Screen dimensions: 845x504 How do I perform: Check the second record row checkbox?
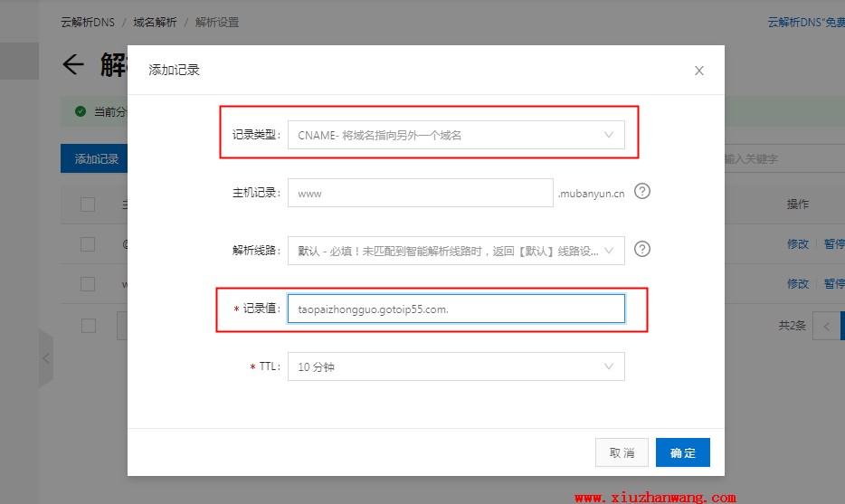(88, 284)
